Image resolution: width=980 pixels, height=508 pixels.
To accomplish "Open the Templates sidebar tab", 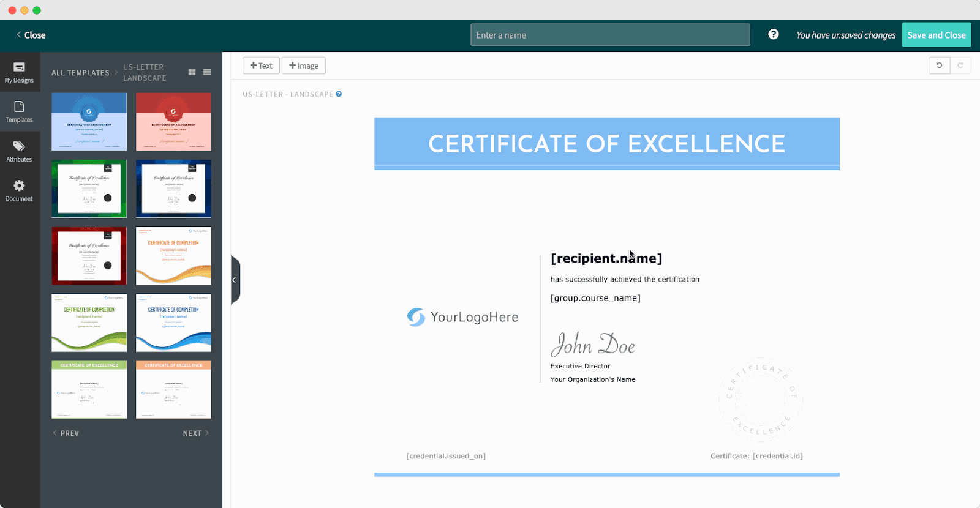I will pos(20,112).
